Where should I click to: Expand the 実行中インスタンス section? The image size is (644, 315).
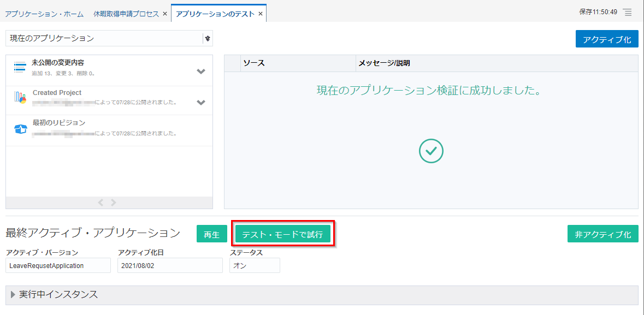(13, 295)
